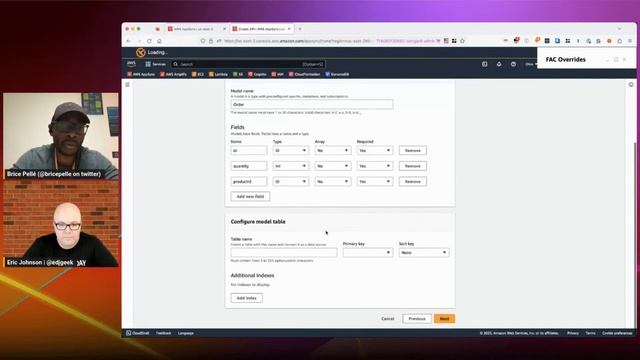The image size is (640, 360).
Task: Reload the page with the refresh icon
Action: click(149, 41)
